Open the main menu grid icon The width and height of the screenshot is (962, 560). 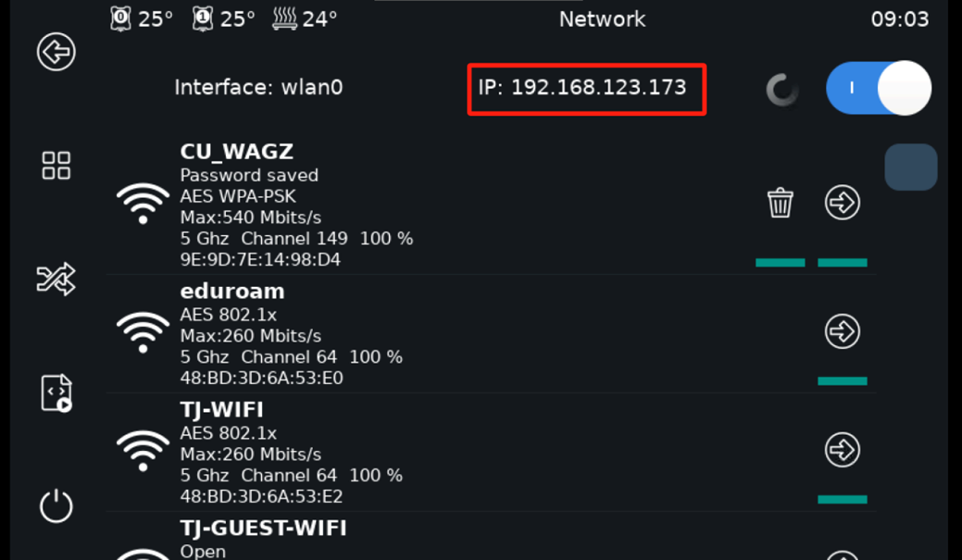(x=56, y=166)
